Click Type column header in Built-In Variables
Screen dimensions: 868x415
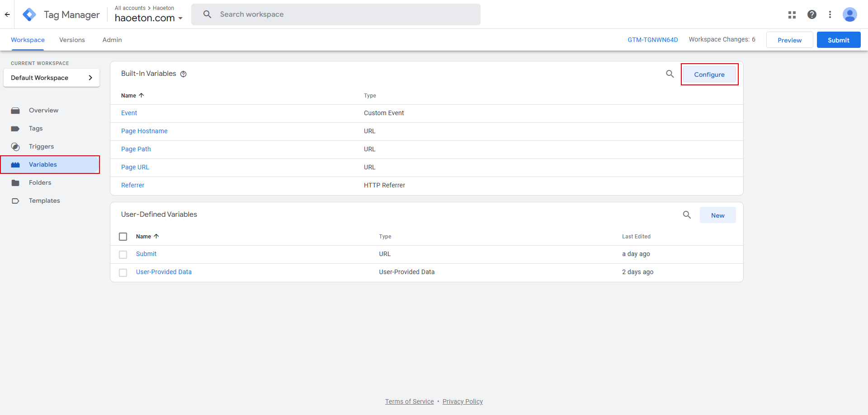click(x=370, y=96)
